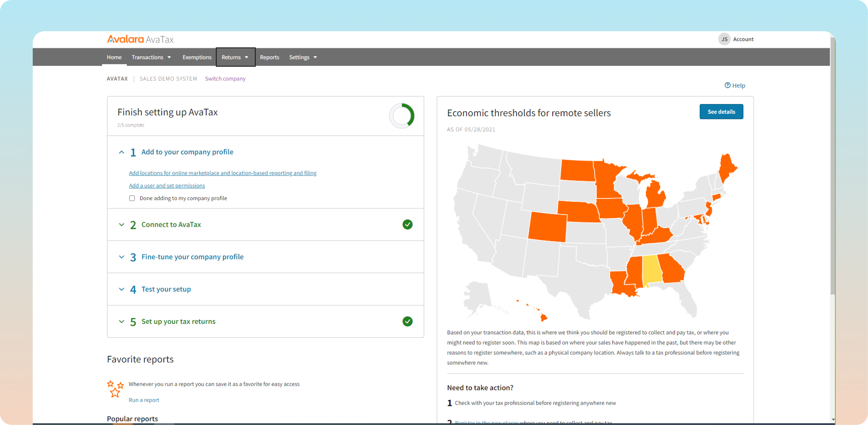Go to the Exemptions tab

[197, 57]
